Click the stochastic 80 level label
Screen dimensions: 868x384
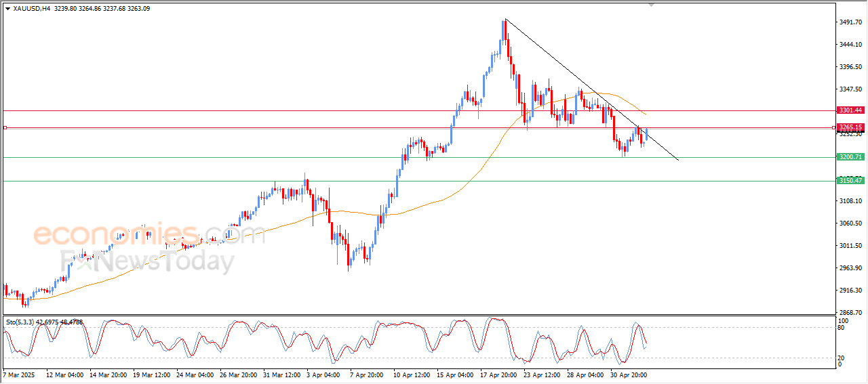tap(842, 328)
